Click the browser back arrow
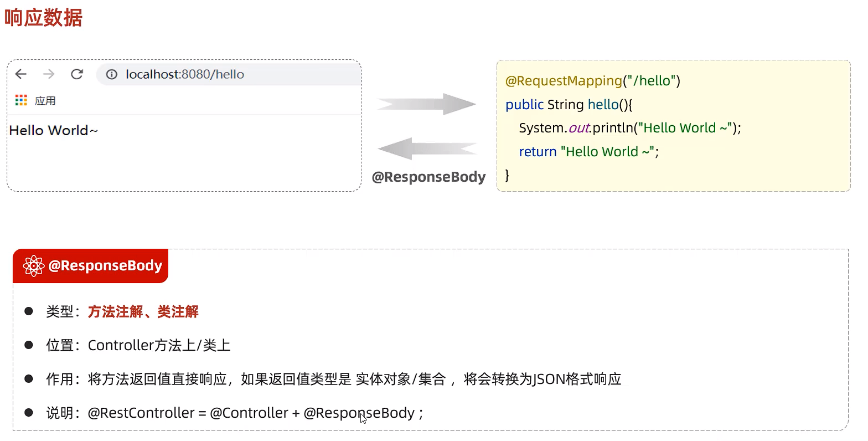Screen dimensions: 868x441 [x=21, y=74]
